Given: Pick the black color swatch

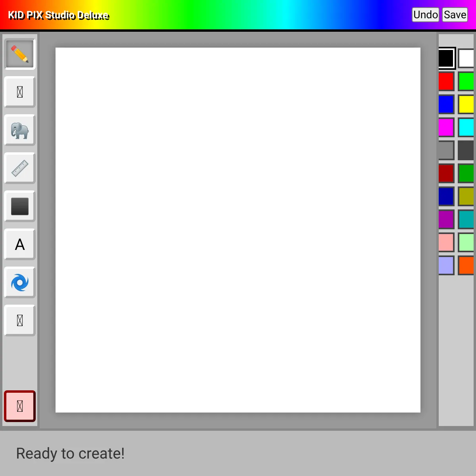Looking at the screenshot, I should (x=446, y=58).
